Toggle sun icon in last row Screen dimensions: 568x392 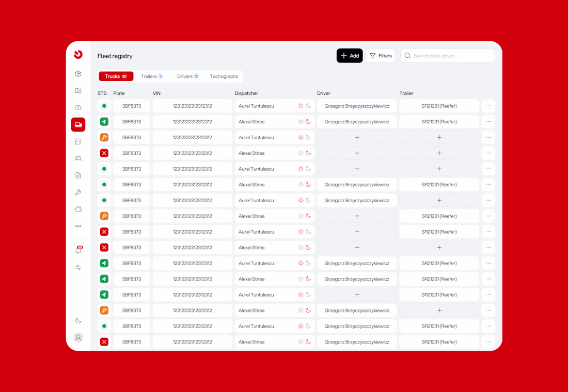(x=301, y=341)
